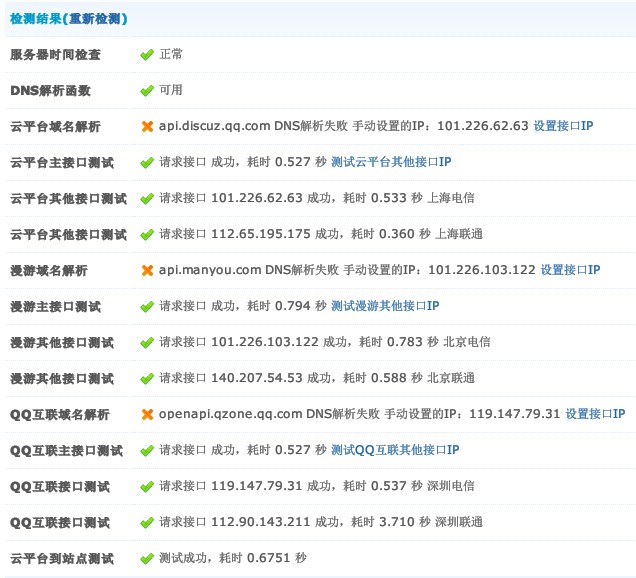Select the DNS解析函数 row label
Viewport: 636px width, 578px height.
point(50,90)
